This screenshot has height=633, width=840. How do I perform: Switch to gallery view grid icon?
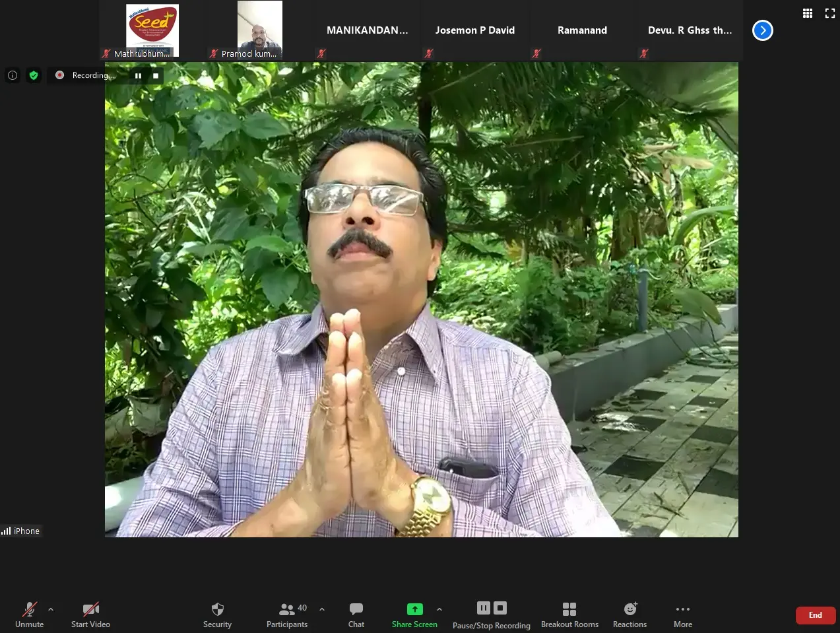[808, 13]
